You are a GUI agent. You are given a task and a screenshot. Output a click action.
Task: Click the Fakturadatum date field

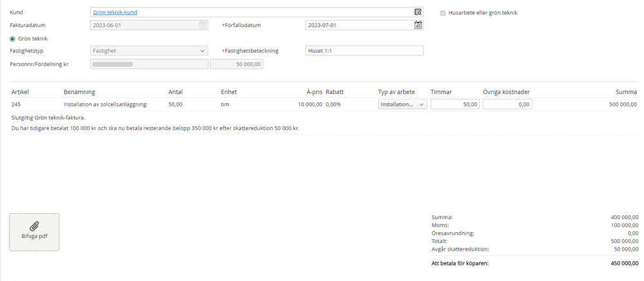pyautogui.click(x=145, y=25)
